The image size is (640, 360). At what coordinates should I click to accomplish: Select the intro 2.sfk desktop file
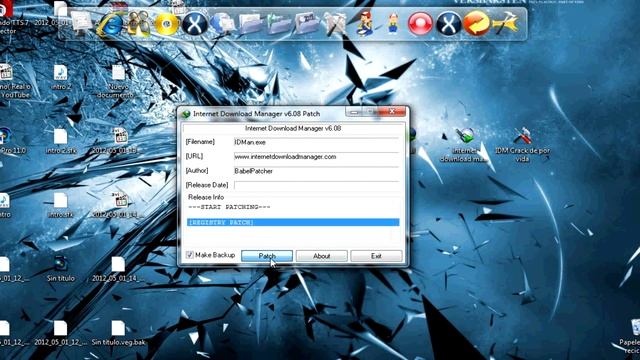[x=60, y=141]
